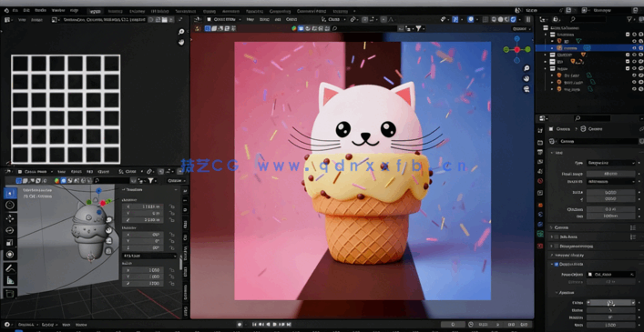
Task: Click the zoom magnifier icon in the main render viewport
Action: click(526, 68)
